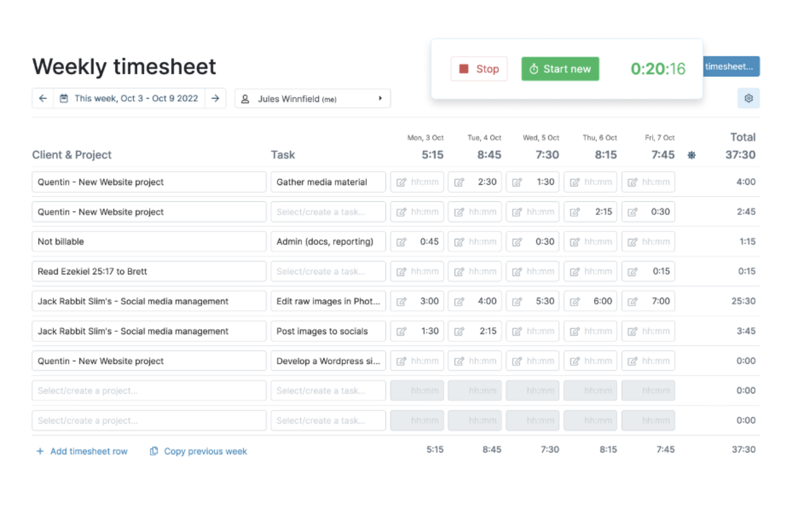Click the 8:45 footer total for Tuesday

[x=492, y=450]
